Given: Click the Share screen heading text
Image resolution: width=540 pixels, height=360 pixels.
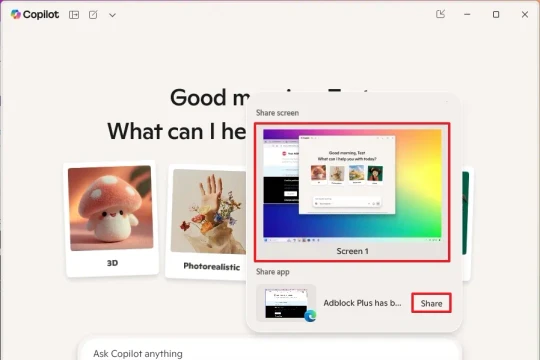Looking at the screenshot, I should pyautogui.click(x=277, y=113).
